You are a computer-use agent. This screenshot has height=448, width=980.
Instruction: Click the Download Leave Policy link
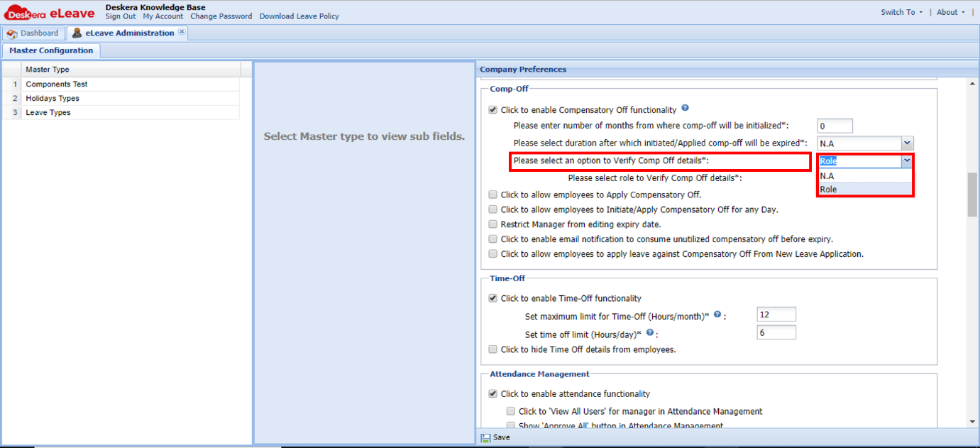(x=299, y=16)
